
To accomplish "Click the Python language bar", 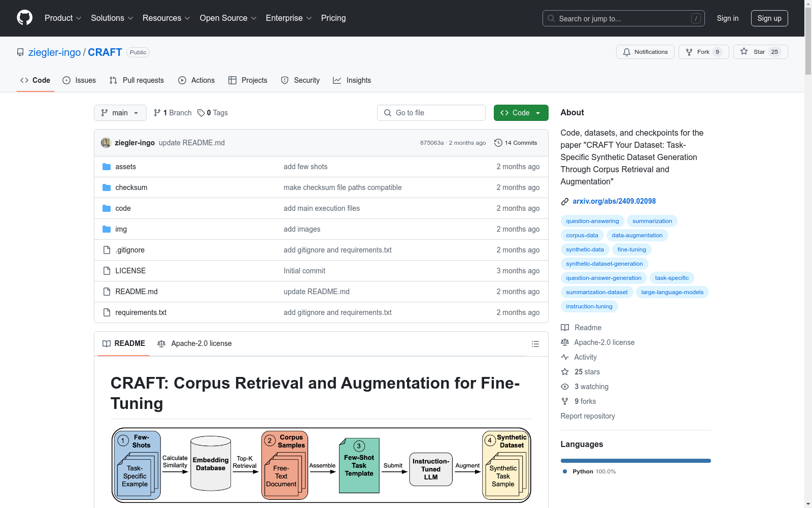I will click(635, 461).
